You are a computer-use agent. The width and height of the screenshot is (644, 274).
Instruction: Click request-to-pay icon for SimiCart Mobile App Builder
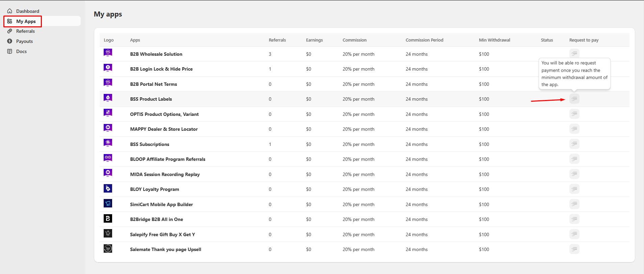pos(574,204)
